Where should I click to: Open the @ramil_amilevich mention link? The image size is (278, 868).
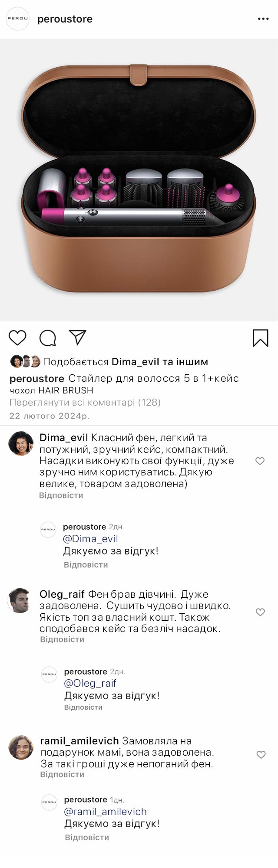coord(106,812)
